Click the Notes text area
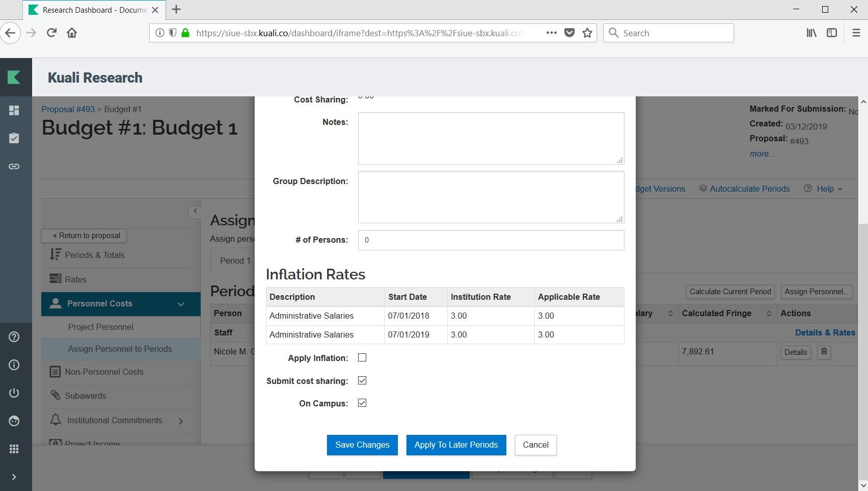This screenshot has height=491, width=868. (x=491, y=138)
